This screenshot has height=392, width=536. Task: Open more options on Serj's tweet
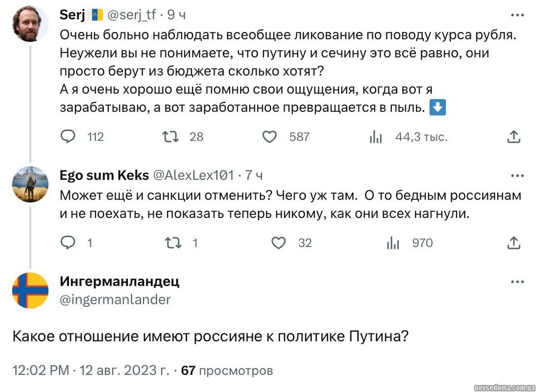pyautogui.click(x=517, y=16)
